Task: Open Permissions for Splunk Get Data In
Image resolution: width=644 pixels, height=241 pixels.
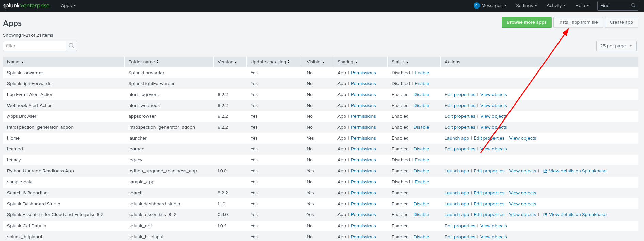Action: [x=363, y=226]
